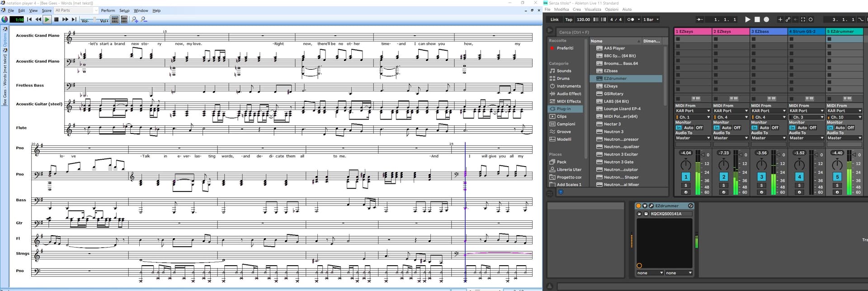Image resolution: width=868 pixels, height=291 pixels.
Task: Click the zoom in magnifier icon
Action: tap(135, 19)
